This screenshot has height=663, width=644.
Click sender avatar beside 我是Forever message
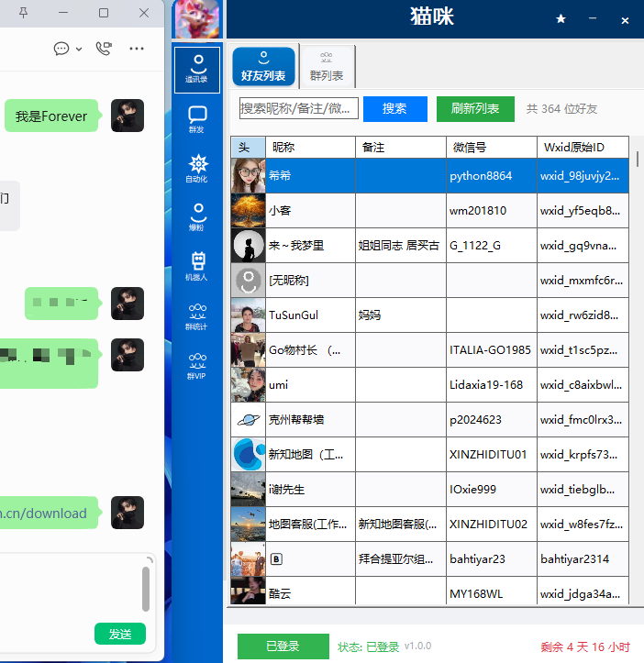(128, 116)
